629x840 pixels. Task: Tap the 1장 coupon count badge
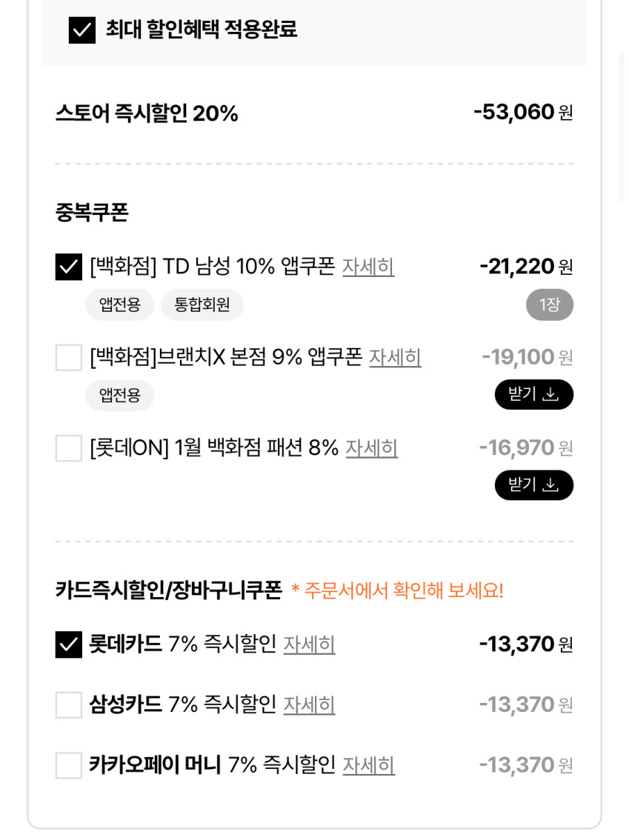[x=550, y=304]
